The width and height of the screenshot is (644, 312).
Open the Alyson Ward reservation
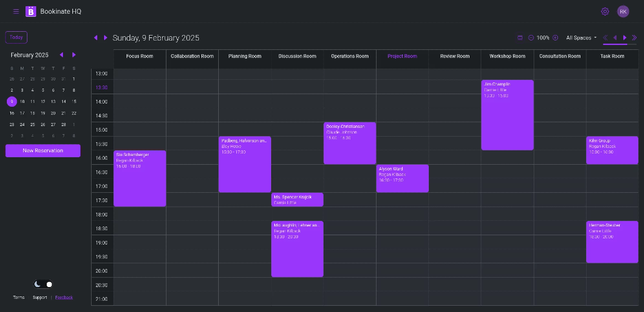tap(402, 178)
